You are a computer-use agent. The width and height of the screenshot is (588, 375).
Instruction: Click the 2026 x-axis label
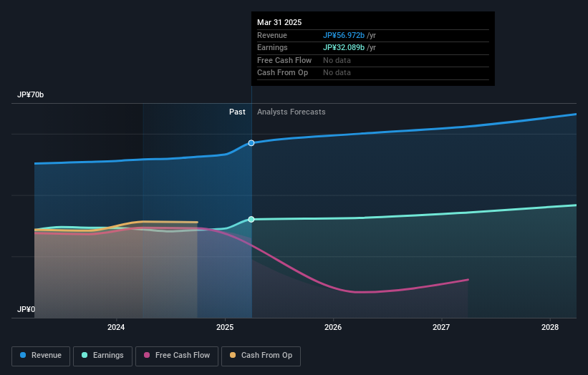(x=333, y=328)
